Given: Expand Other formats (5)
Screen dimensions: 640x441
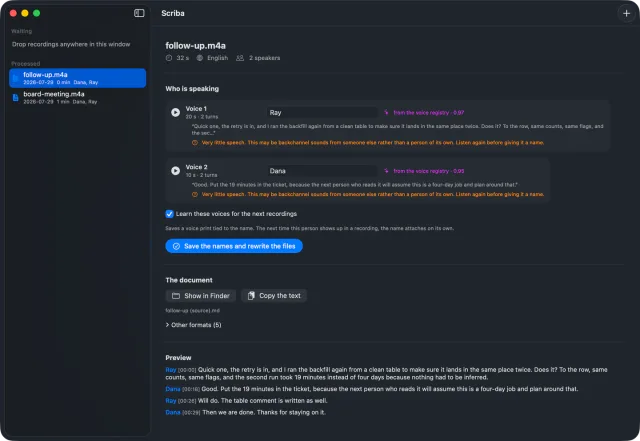Looking at the screenshot, I should 193,325.
